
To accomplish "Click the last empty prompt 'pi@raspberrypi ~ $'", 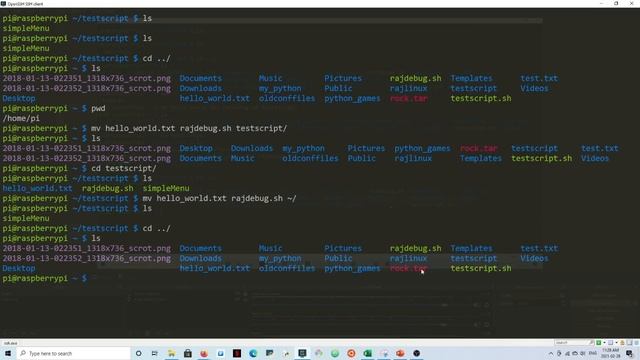I will pyautogui.click(x=44, y=278).
